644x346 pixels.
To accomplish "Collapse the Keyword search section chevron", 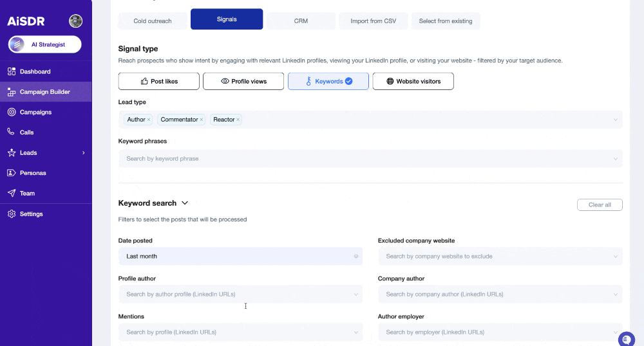I will click(185, 203).
